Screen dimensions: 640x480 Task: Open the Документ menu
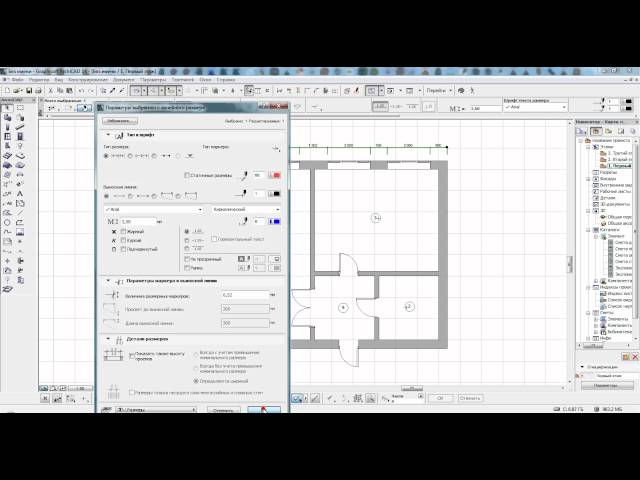[124, 80]
